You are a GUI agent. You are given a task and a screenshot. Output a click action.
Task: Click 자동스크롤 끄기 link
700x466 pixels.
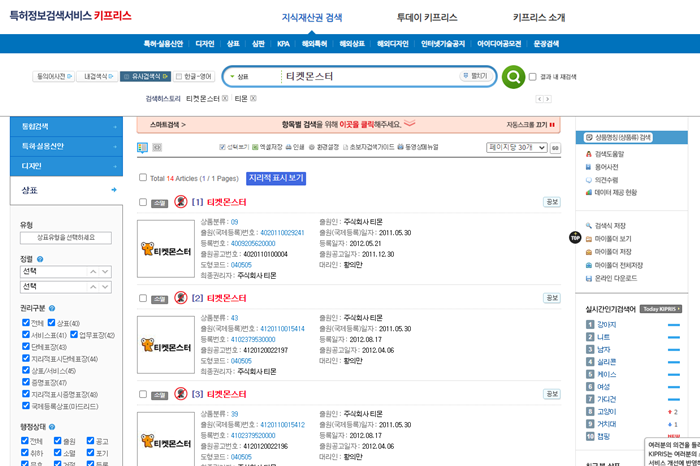click(x=530, y=125)
